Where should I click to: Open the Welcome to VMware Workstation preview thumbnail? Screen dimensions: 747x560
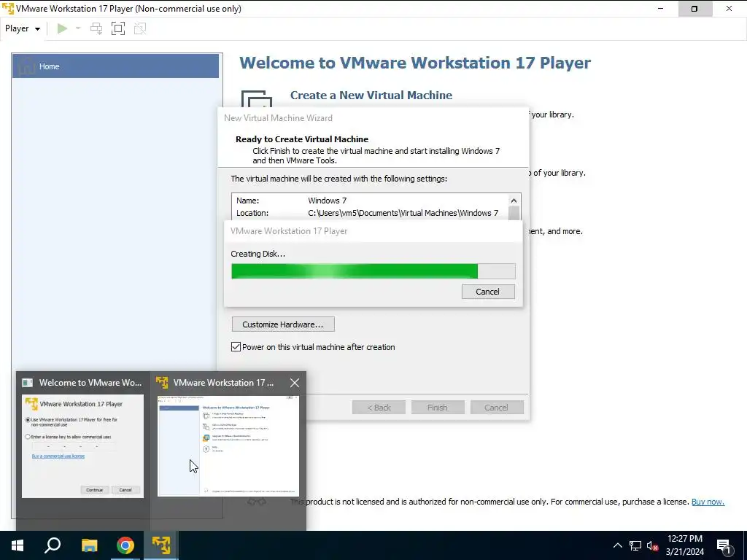point(82,446)
